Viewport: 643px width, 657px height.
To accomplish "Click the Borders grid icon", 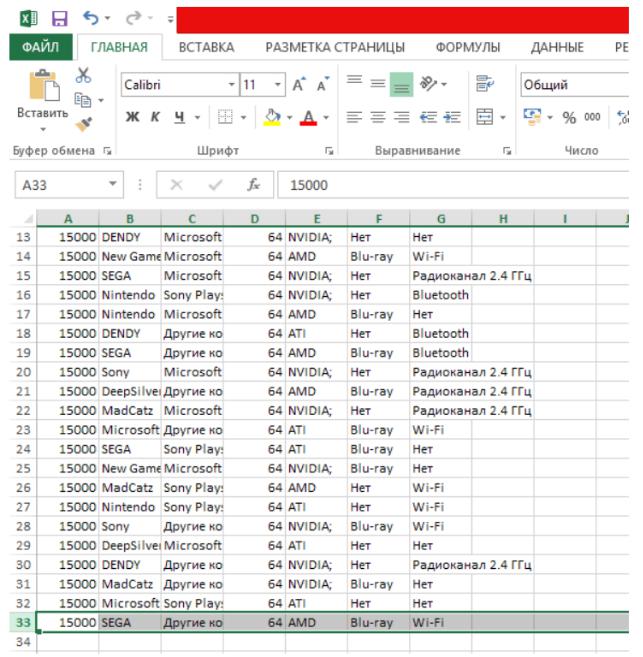I will click(225, 117).
